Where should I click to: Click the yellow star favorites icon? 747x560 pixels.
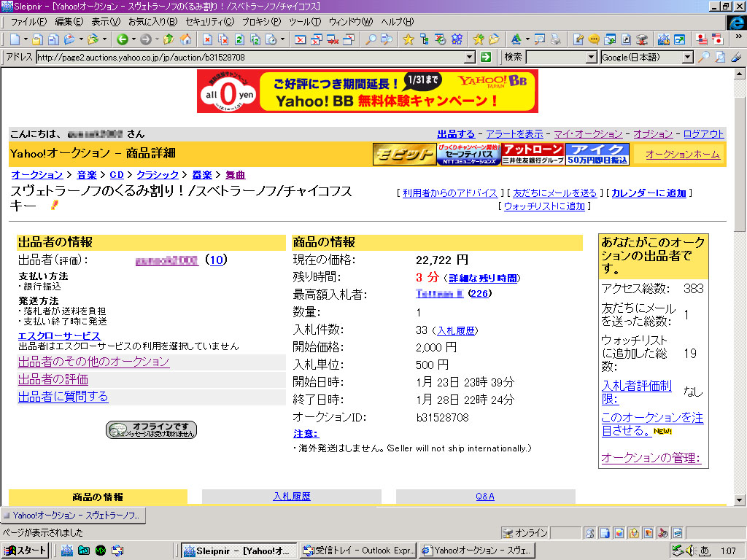click(x=409, y=39)
